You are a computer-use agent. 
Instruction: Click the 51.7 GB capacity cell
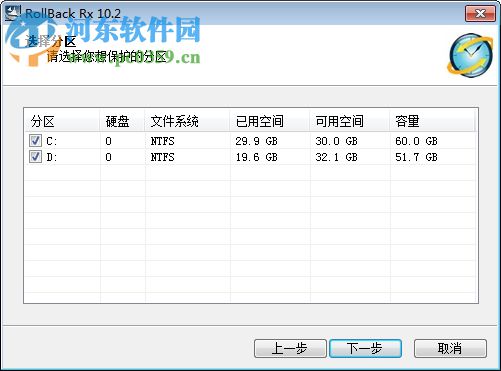tap(416, 157)
